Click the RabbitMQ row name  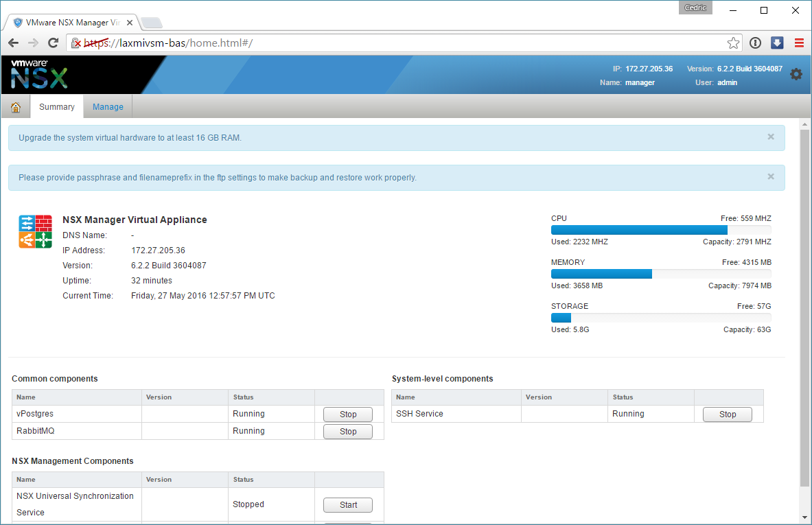[x=35, y=431]
